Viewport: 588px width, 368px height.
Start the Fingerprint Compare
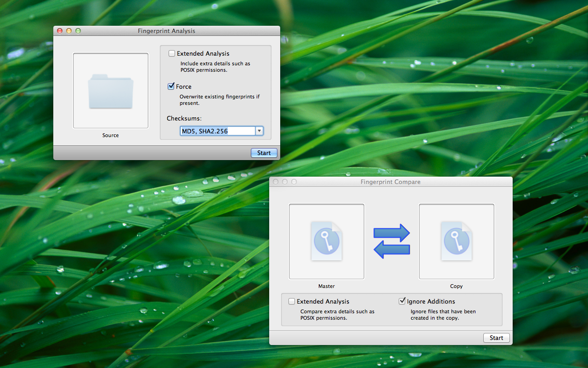497,338
